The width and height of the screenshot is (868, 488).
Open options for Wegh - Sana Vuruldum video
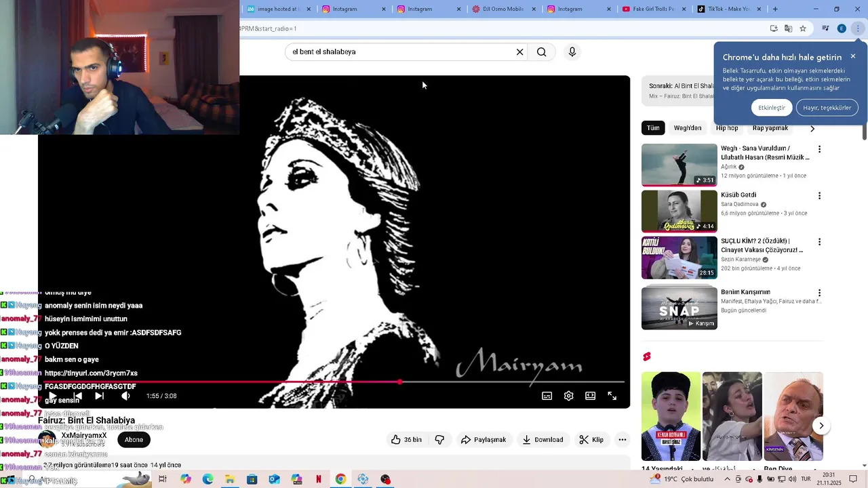click(819, 149)
